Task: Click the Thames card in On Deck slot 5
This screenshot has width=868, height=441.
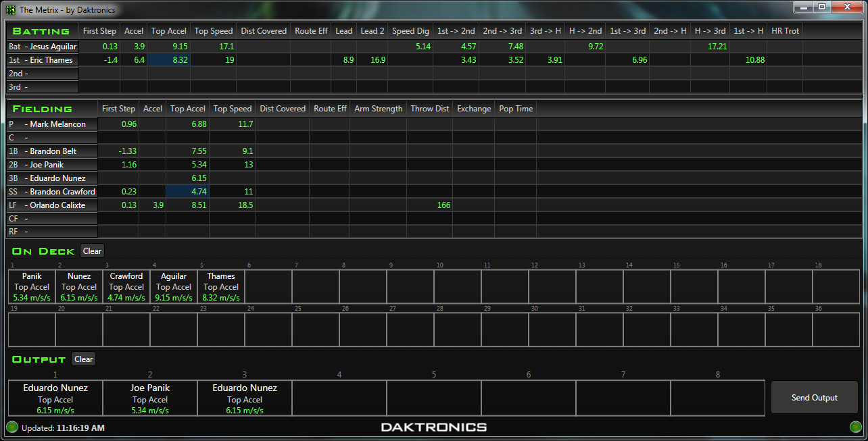Action: pyautogui.click(x=220, y=287)
